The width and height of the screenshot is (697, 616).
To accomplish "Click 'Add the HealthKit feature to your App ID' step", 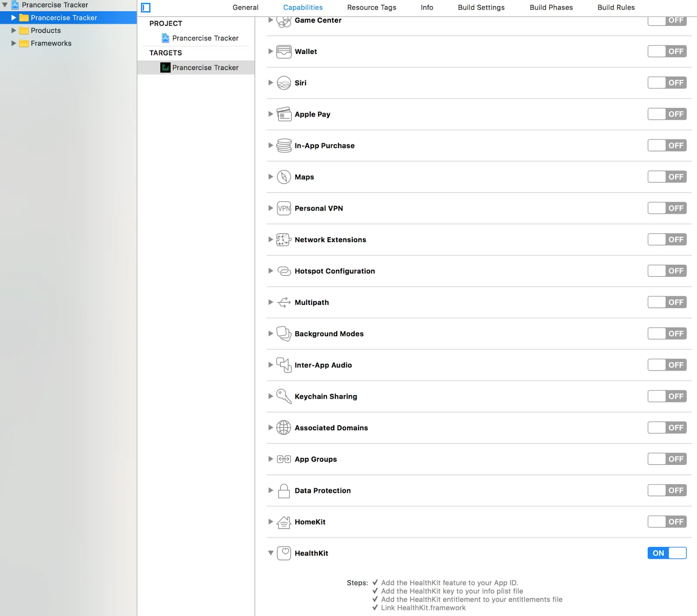I will (x=450, y=582).
